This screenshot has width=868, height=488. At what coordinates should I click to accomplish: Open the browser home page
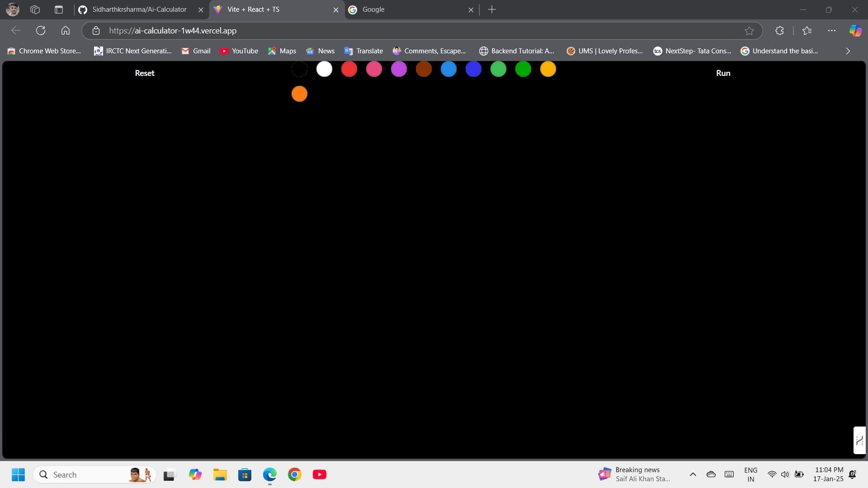pyautogui.click(x=66, y=30)
